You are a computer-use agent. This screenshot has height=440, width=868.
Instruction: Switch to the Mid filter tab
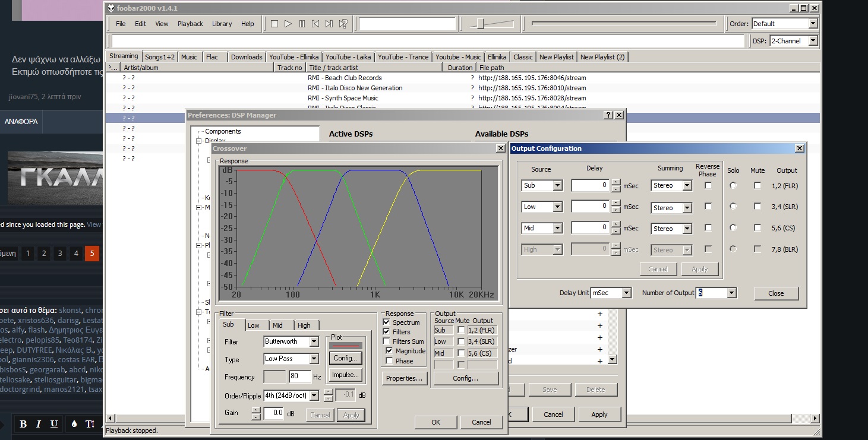point(277,325)
